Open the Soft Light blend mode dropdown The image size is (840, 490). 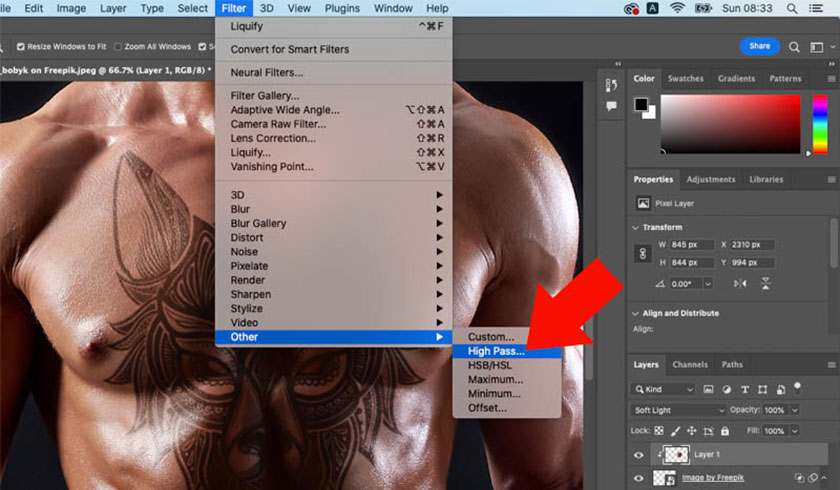678,410
